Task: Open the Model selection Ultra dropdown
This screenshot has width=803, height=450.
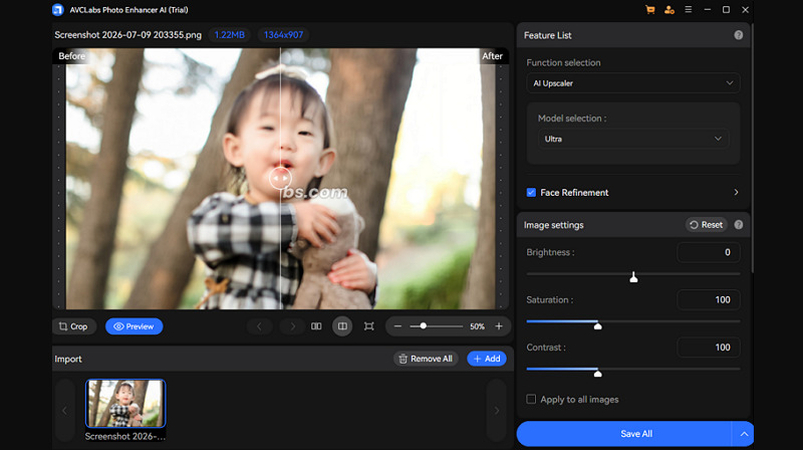Action: [x=633, y=139]
